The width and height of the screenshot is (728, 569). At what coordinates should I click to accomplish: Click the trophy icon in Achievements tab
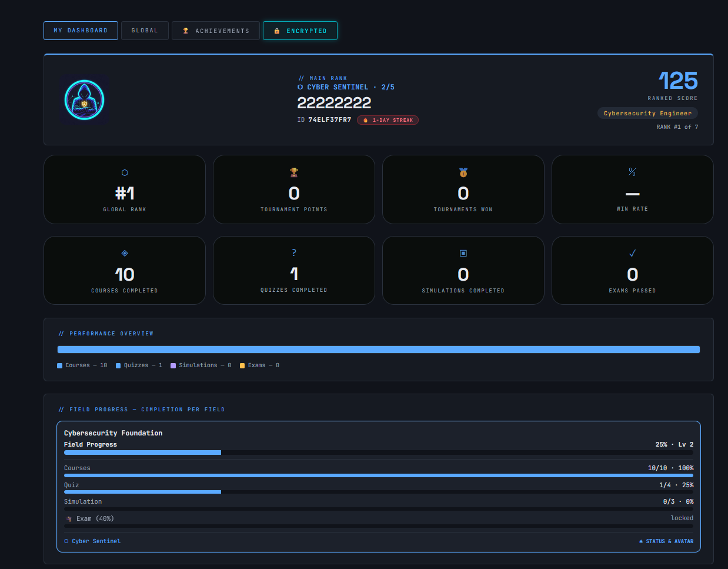(x=186, y=31)
